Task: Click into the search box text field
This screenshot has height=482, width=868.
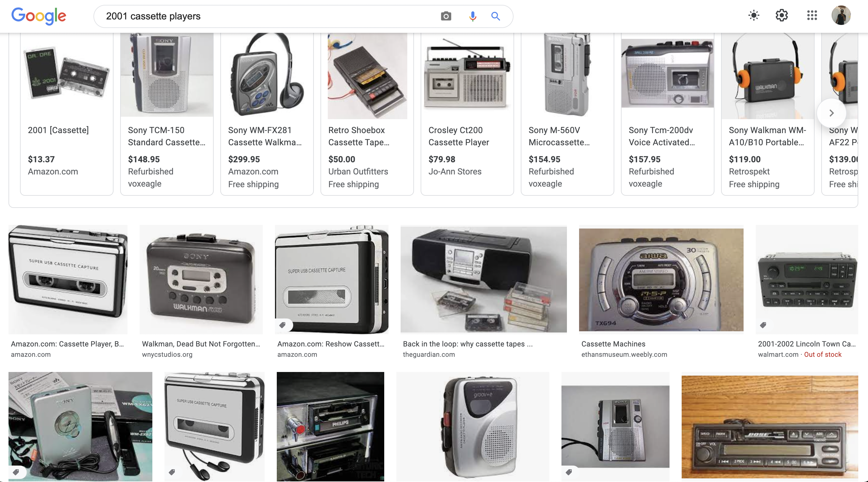Action: [270, 16]
